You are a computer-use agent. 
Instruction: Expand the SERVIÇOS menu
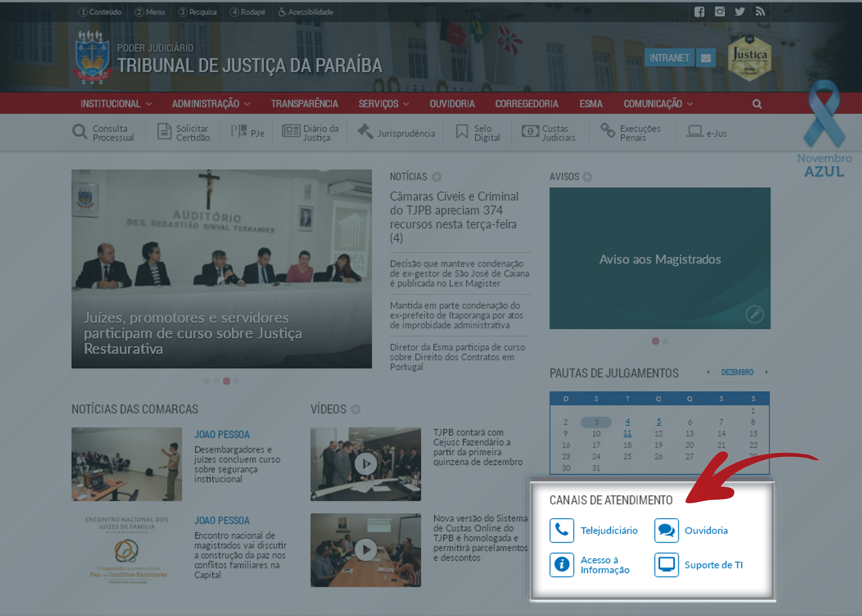(384, 104)
